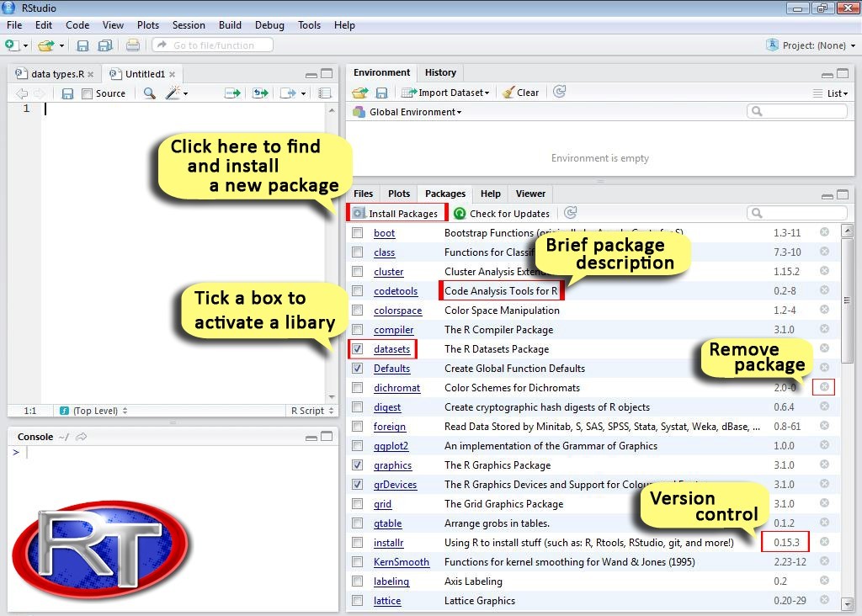Enable the Source on save checkbox
Viewport: 862px width, 616px height.
coord(87,93)
